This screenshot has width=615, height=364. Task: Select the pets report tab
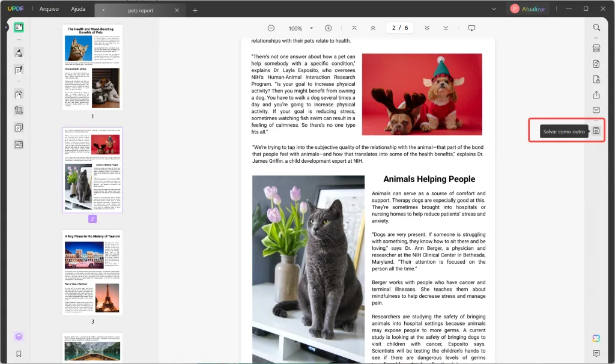point(142,10)
